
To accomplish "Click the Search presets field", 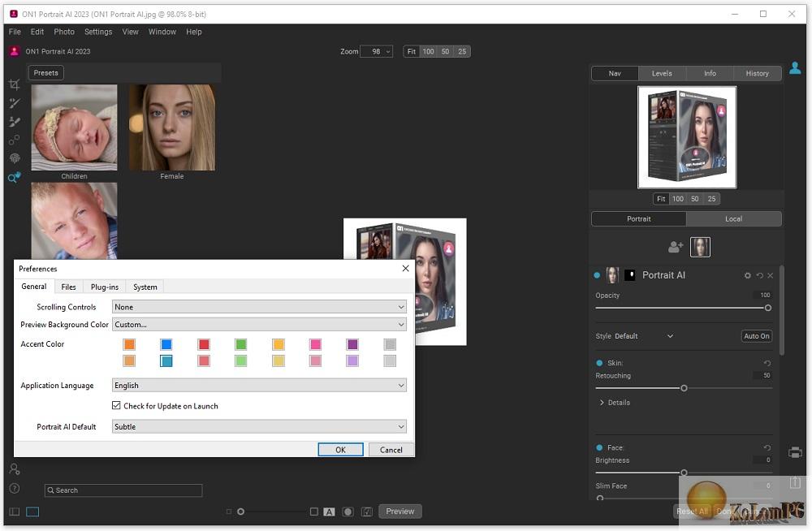I will (123, 490).
